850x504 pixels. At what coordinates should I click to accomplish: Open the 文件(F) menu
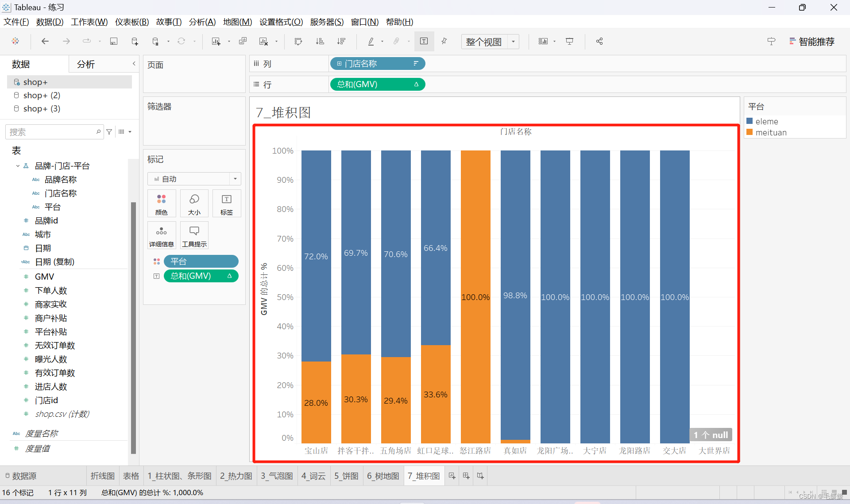tap(16, 22)
